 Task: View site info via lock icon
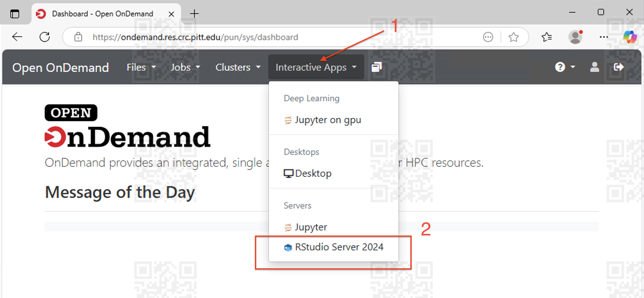[x=78, y=37]
